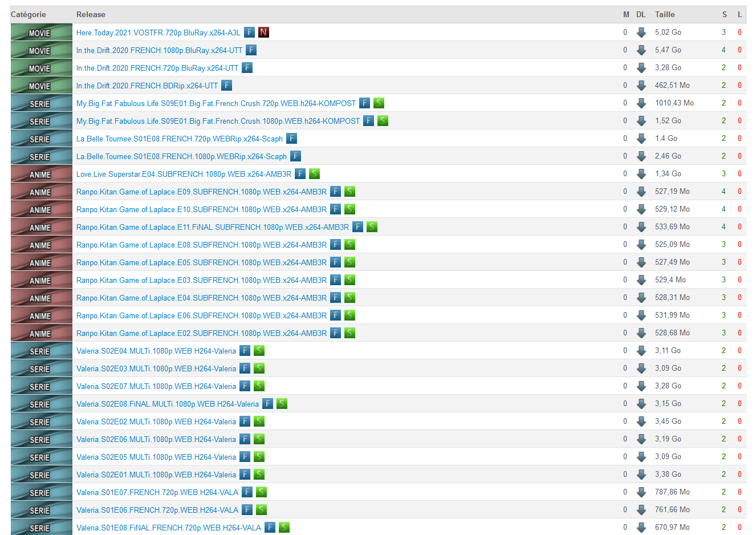Image resolution: width=756 pixels, height=535 pixels.
Task: Click F badge on La.Belle.Tournee 1080p row
Action: coord(295,156)
